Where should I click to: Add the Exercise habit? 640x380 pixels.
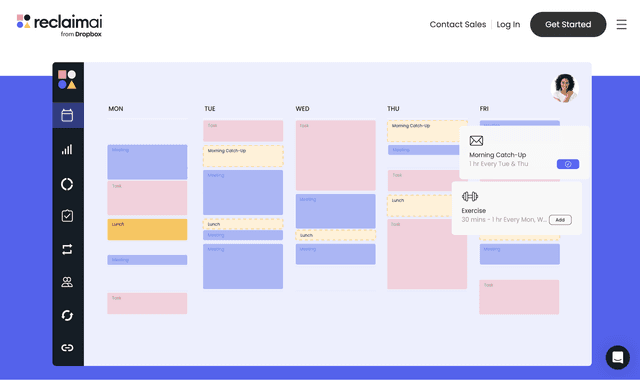point(560,220)
